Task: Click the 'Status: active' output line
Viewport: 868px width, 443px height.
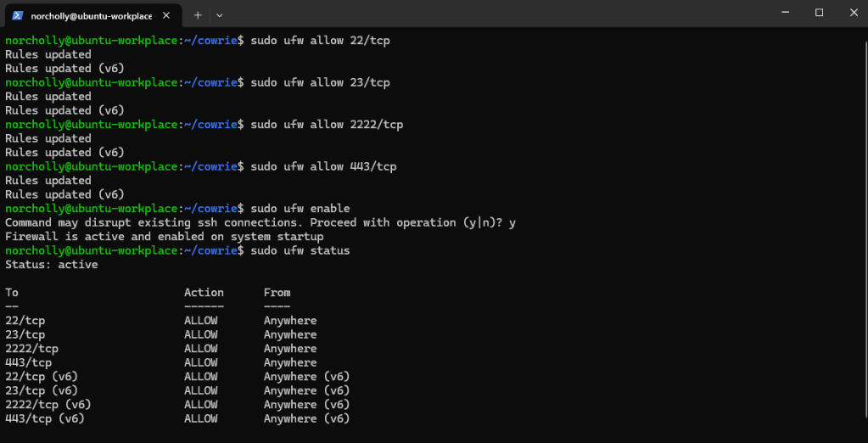Action: (x=52, y=265)
